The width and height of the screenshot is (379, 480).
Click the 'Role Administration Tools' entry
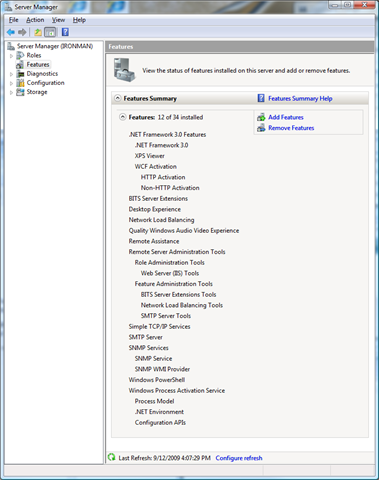[169, 263]
